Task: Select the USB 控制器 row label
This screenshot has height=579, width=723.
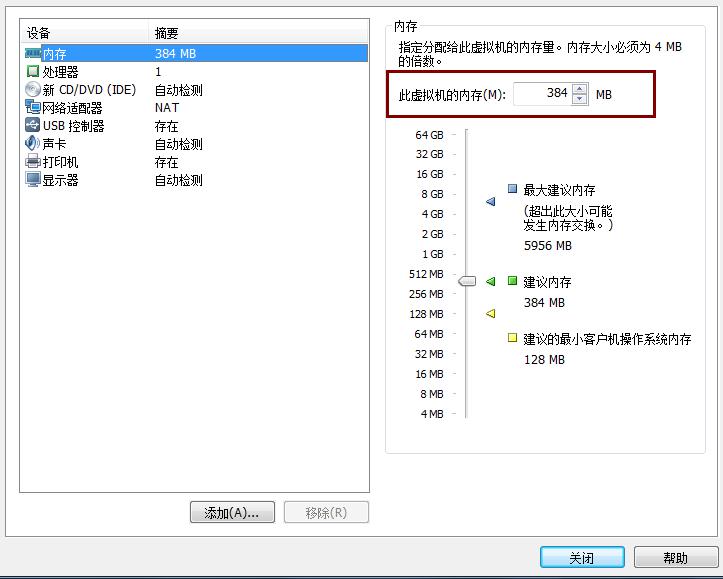Action: [x=74, y=126]
